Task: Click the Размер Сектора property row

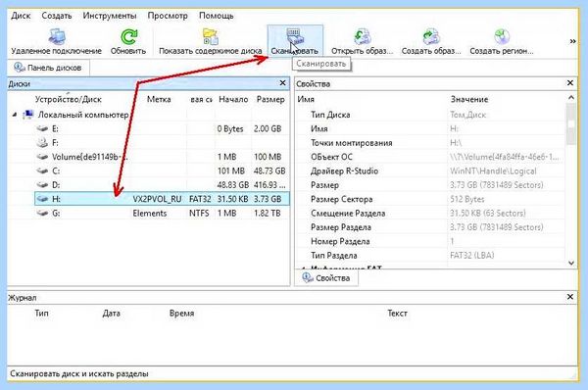Action: click(x=430, y=199)
